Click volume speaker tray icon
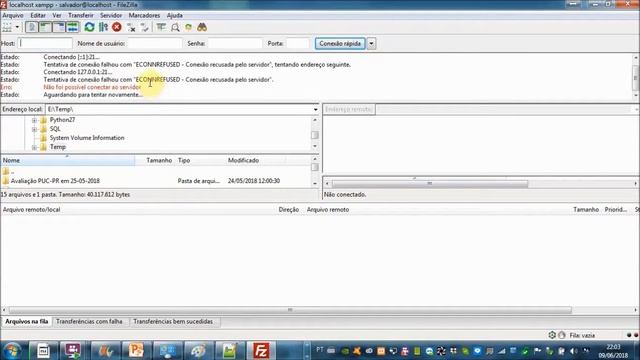 pos(574,351)
